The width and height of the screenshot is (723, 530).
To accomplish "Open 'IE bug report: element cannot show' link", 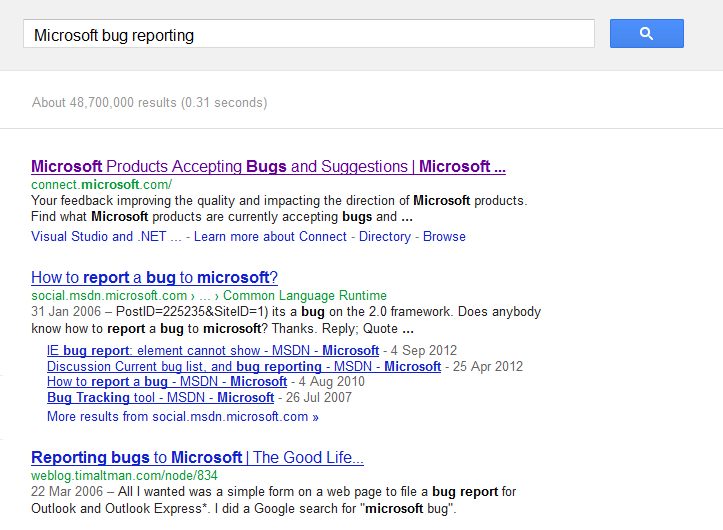I will [x=213, y=351].
